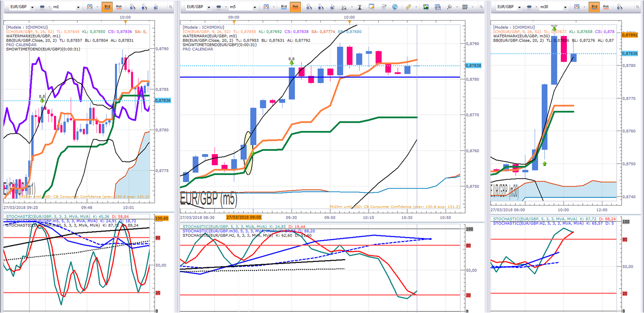Expand the zoom-to-area dropdown arrow in m5 toolbar
This screenshot has height=313, width=644.
tap(352, 7)
